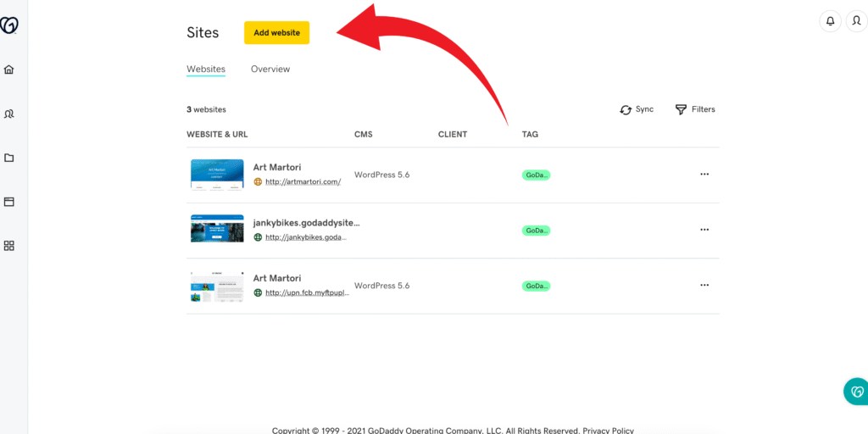Open the http://upn.fcb.myftpupl... link
This screenshot has width=868, height=434.
tap(307, 292)
